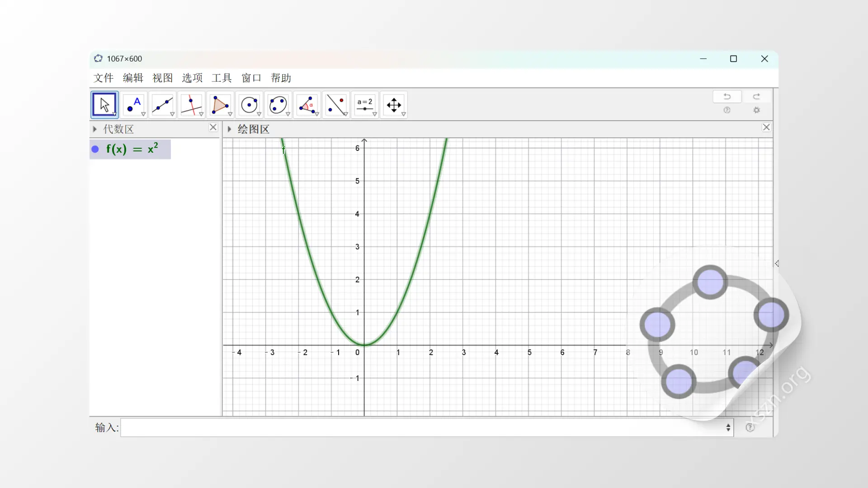Select the Circle tool
The image size is (868, 488).
point(250,104)
